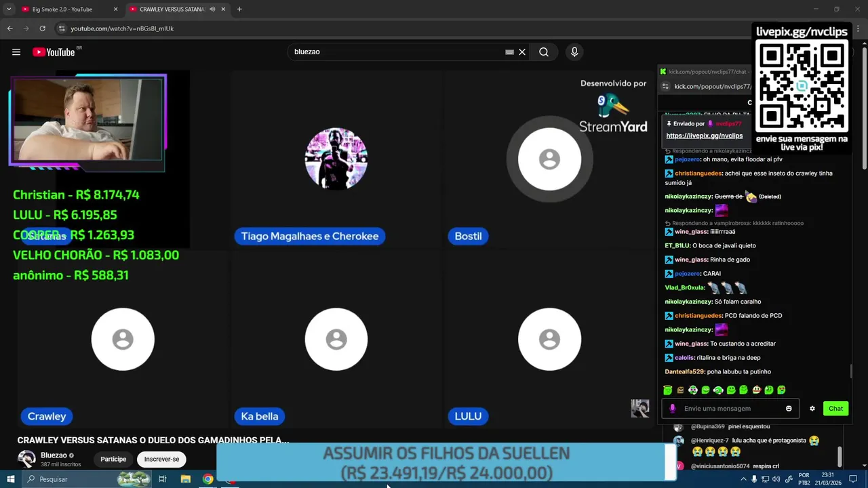Click the Vlad_Br0xula chat username
Screen dimensions: 868x488
[x=684, y=288]
